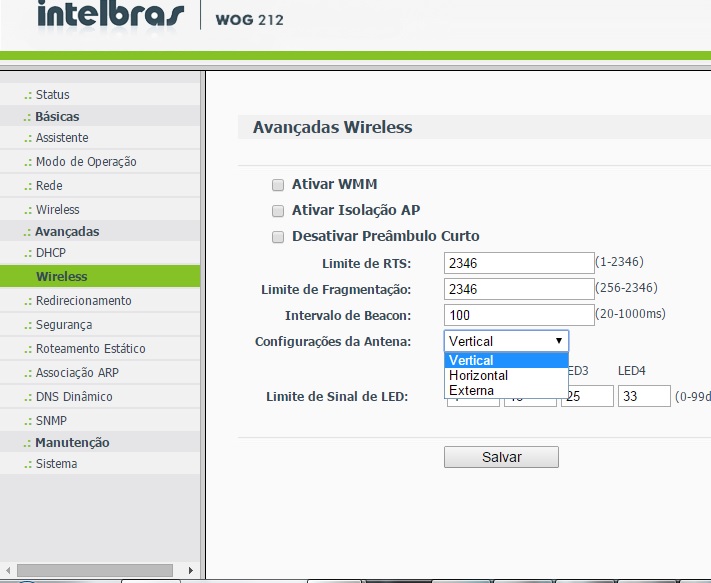The height and width of the screenshot is (583, 711).
Task: Click the (1-2346) range hint
Action: (619, 262)
